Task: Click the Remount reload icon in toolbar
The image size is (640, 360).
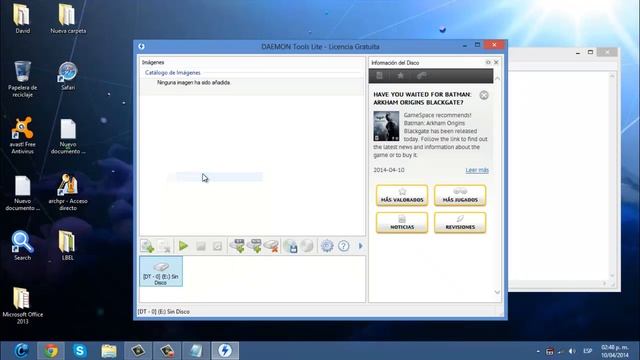Action: point(217,246)
